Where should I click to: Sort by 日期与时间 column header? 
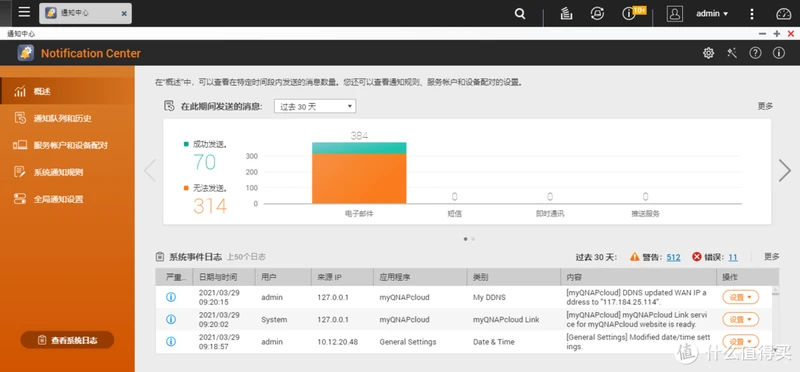coord(224,277)
